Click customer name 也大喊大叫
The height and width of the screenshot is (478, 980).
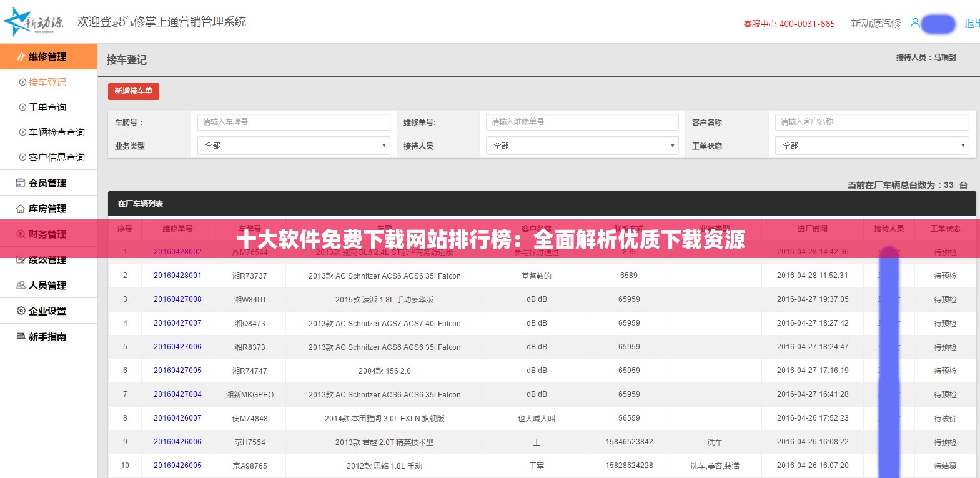537,419
